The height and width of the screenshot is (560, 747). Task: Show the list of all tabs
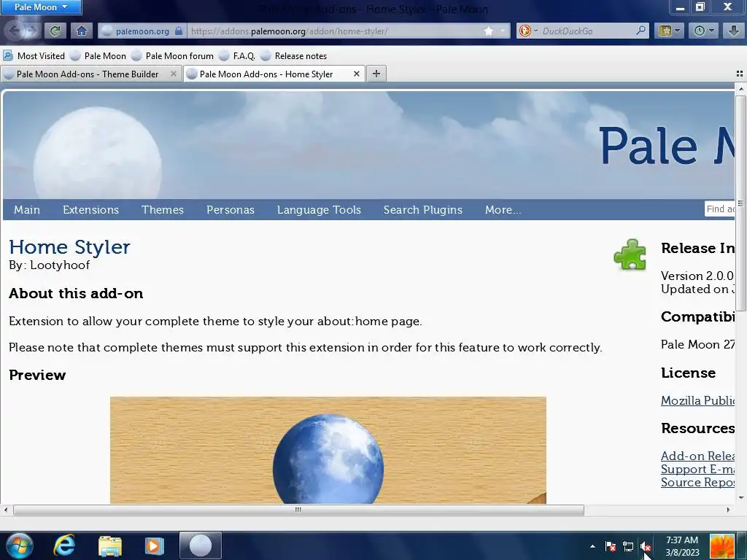point(740,74)
